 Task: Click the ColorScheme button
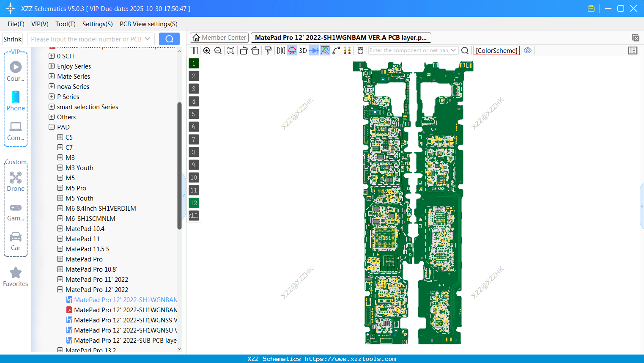pyautogui.click(x=496, y=50)
